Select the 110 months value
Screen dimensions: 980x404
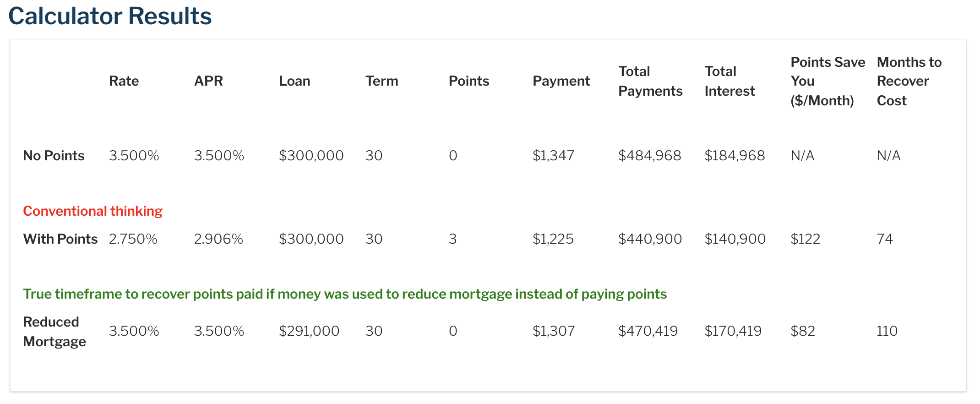887,331
